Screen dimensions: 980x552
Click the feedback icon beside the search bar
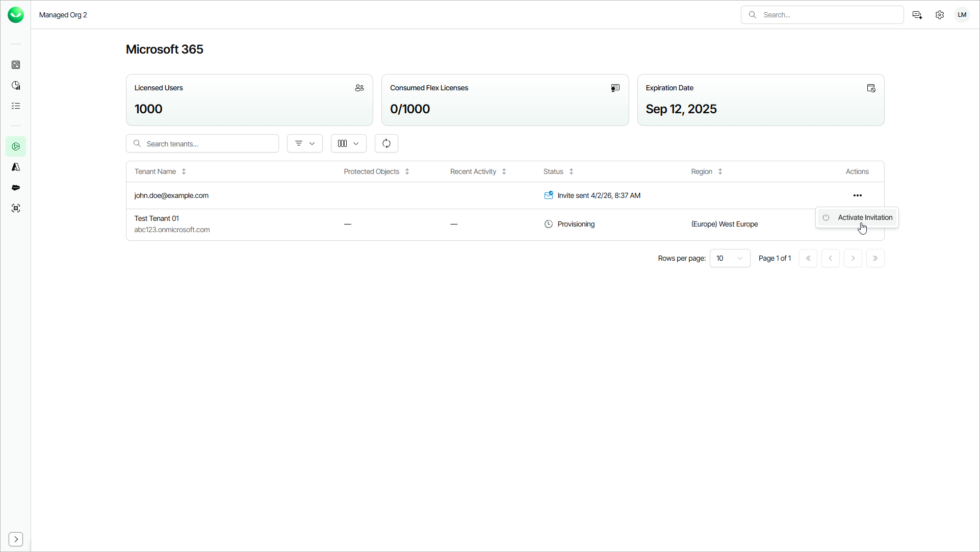coord(917,15)
